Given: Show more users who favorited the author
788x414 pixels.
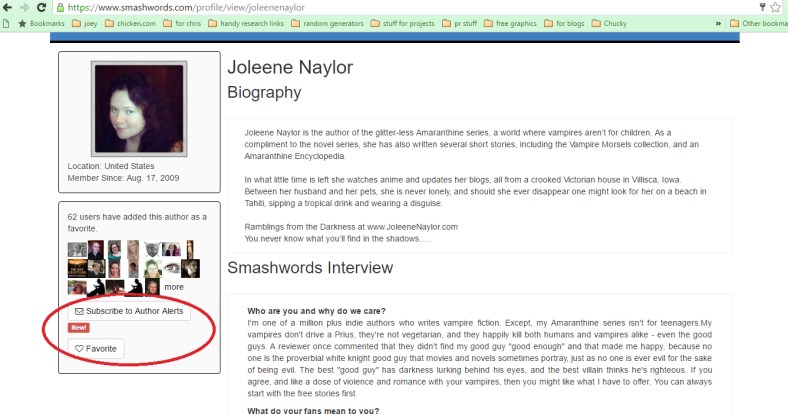Looking at the screenshot, I should pos(173,287).
